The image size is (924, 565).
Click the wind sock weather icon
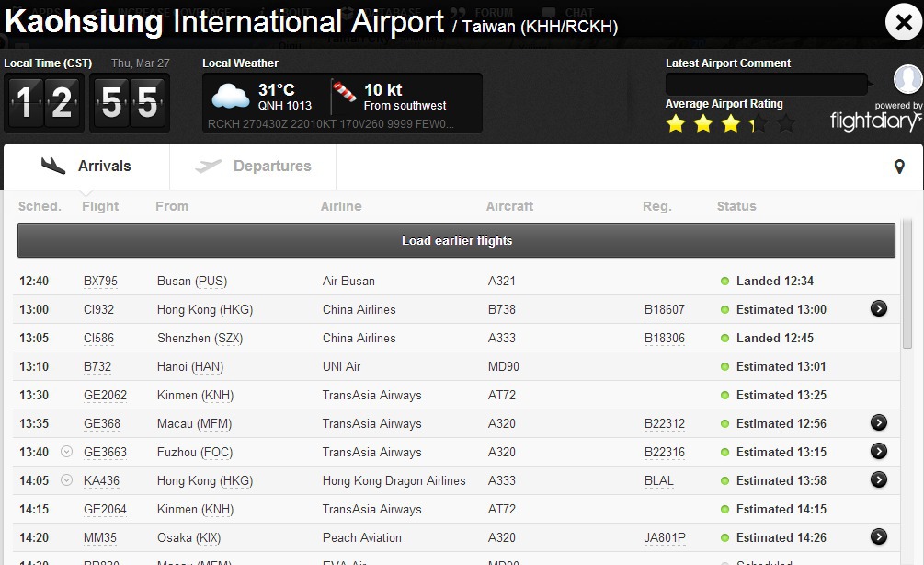pyautogui.click(x=344, y=96)
